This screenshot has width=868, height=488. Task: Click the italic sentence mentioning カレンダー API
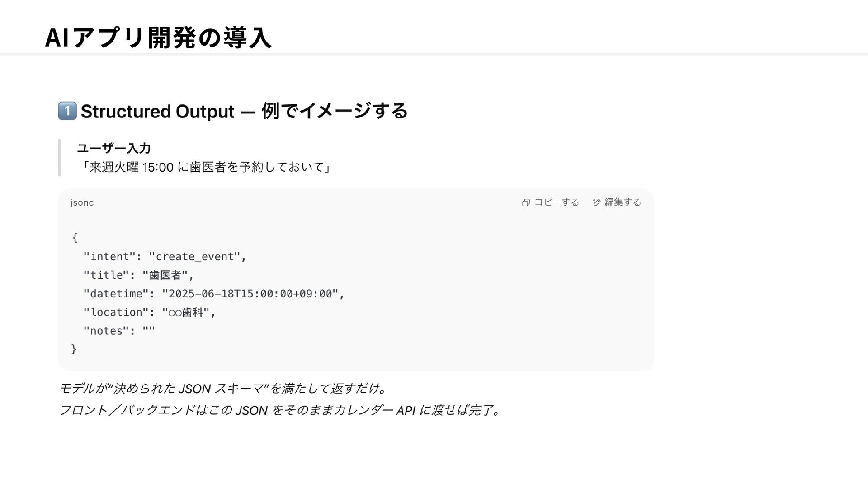point(279,410)
